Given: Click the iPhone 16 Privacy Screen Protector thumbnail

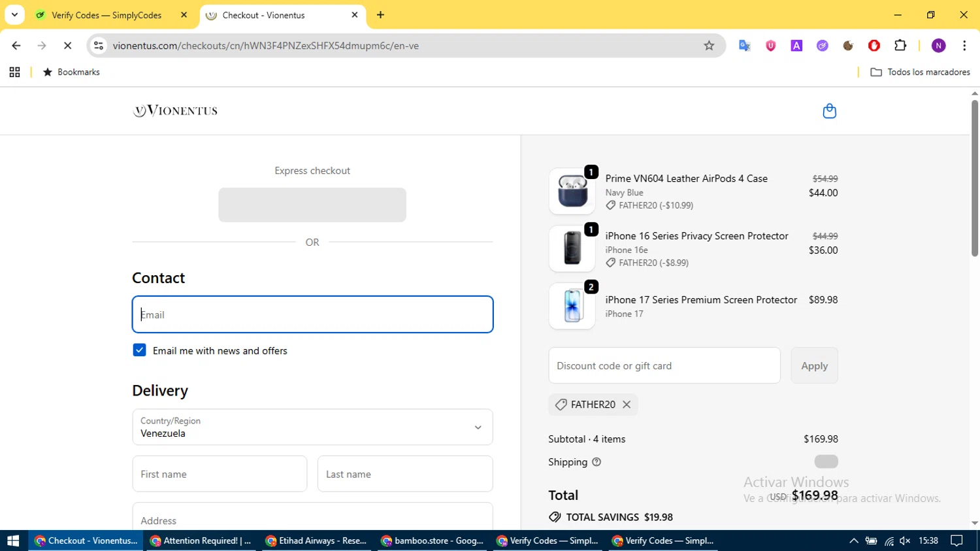Looking at the screenshot, I should click(572, 249).
